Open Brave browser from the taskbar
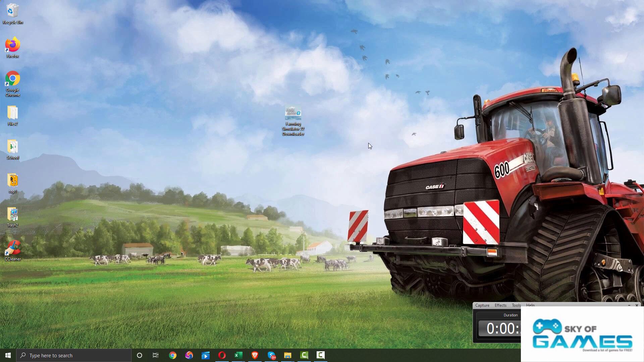The image size is (644, 362). [255, 355]
